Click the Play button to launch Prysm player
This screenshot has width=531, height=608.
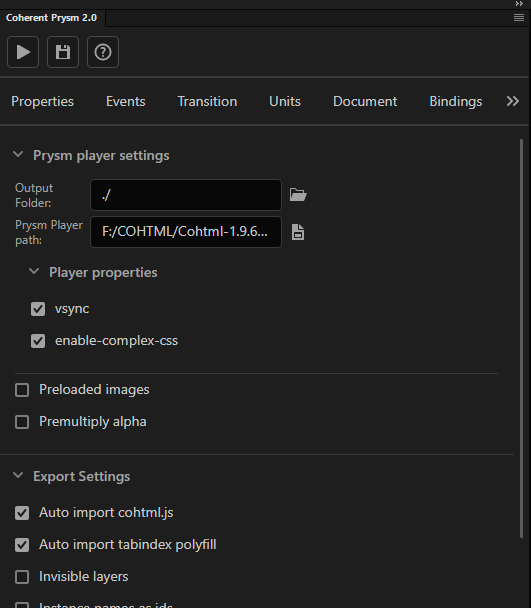coord(23,52)
